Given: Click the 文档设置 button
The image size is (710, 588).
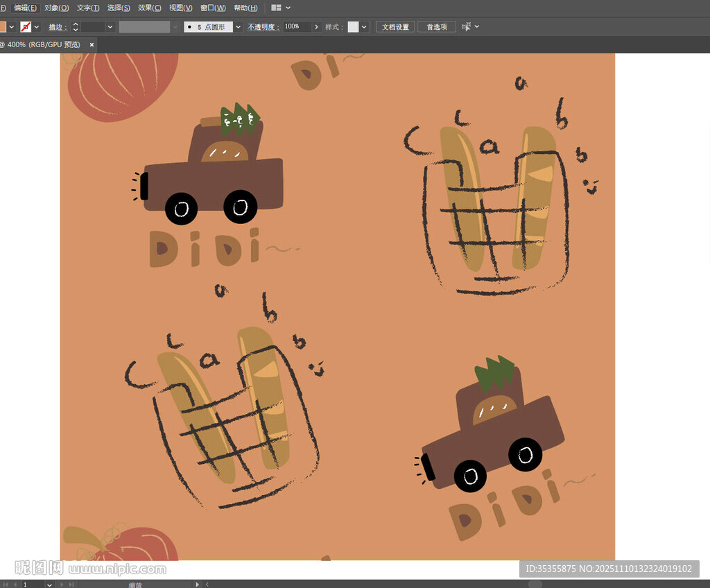Looking at the screenshot, I should (395, 27).
